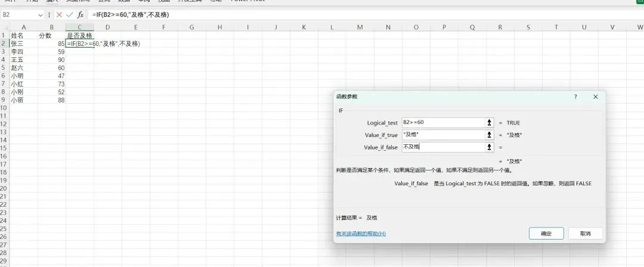Screen dimensions: 644x267
Task: Click the 确定 button
Action: (x=546, y=234)
